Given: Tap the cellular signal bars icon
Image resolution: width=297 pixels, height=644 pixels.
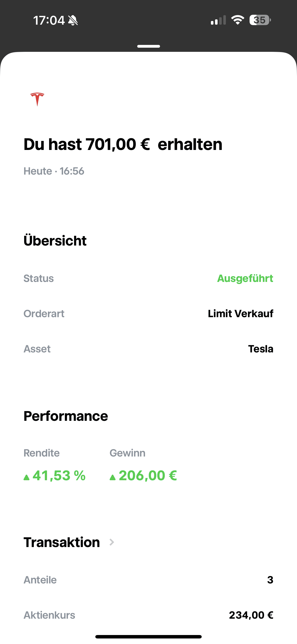Looking at the screenshot, I should tap(218, 20).
